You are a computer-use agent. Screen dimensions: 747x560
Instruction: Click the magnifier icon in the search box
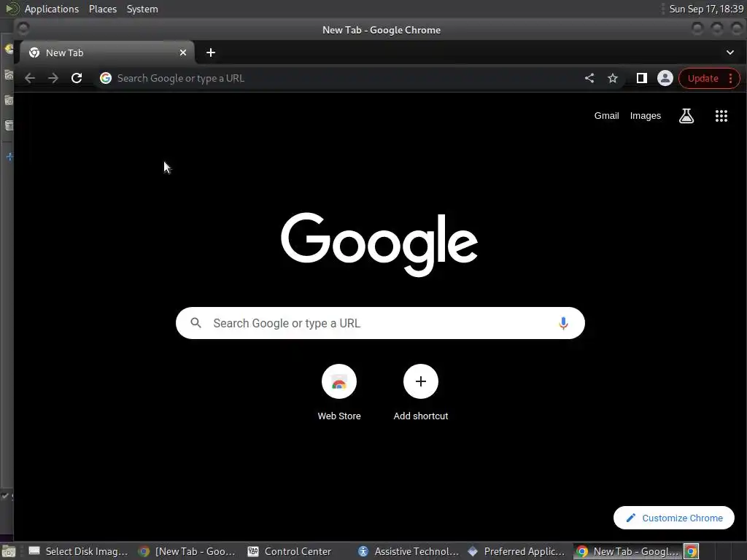click(x=196, y=323)
